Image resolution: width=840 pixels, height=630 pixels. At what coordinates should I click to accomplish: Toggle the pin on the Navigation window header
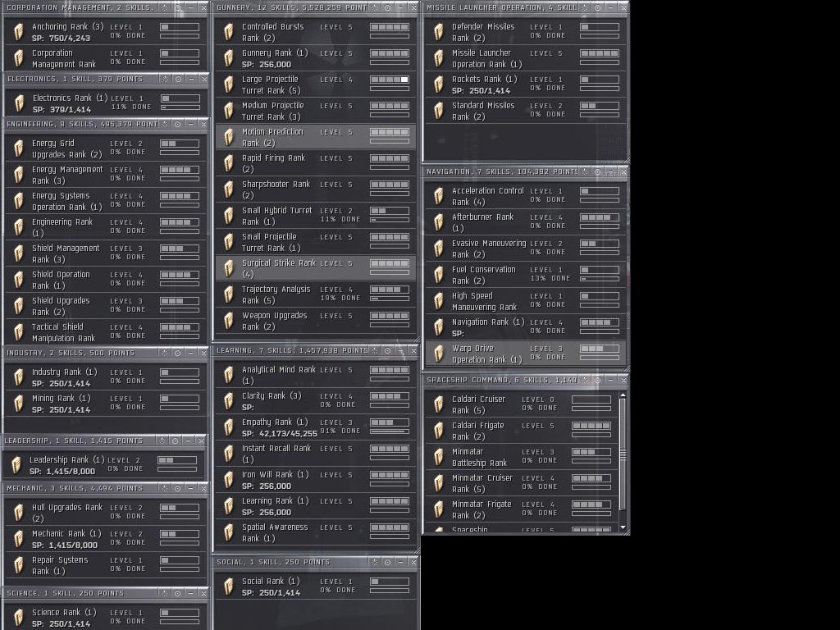[597, 171]
